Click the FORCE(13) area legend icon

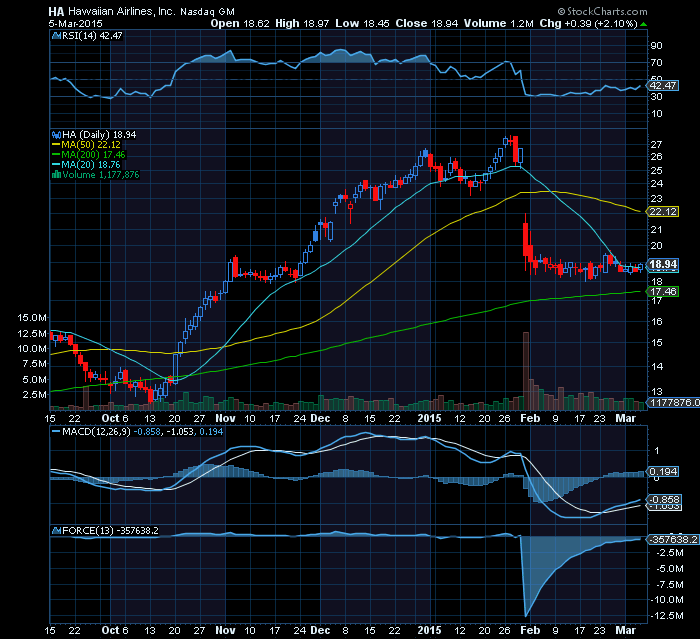click(56, 530)
